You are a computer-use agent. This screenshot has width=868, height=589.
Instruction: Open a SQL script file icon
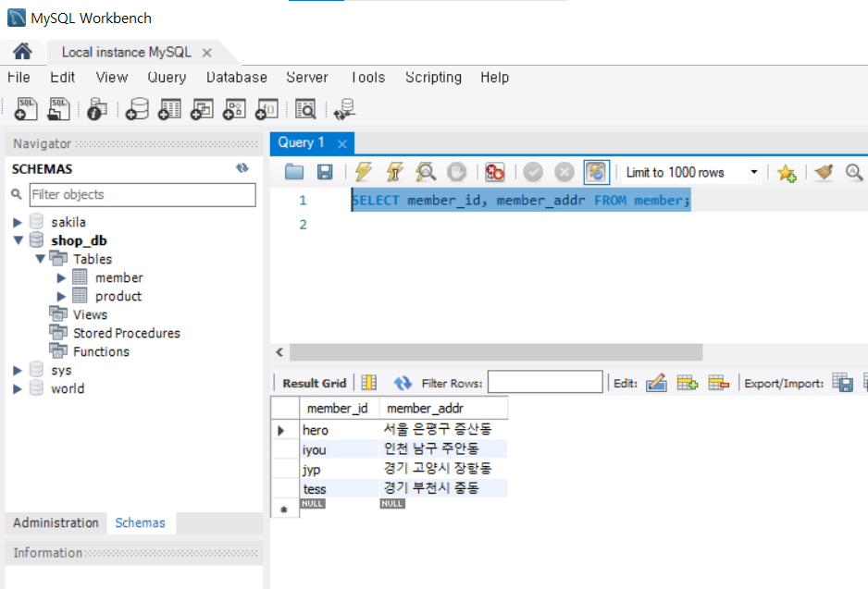pos(58,109)
